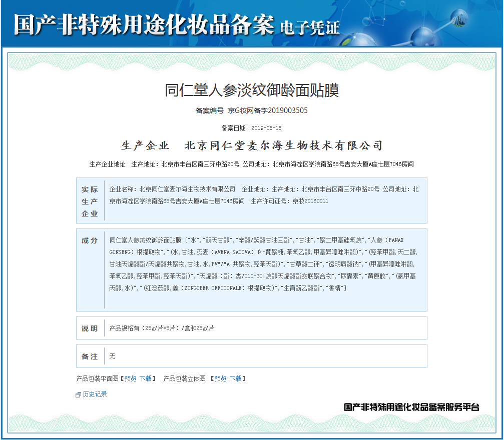The image size is (504, 440).
Task: Preview the 产品包装平面图 image
Action: [130, 378]
